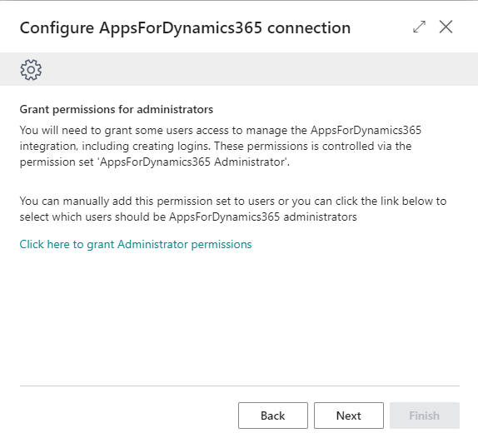Click the word 'connection' in dialog title

[309, 28]
